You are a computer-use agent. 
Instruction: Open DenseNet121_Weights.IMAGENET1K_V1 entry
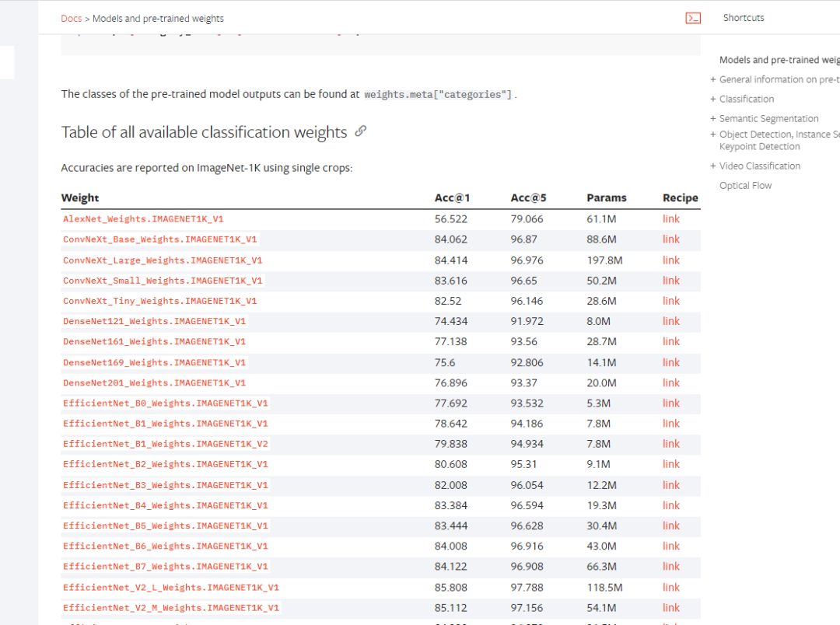154,321
